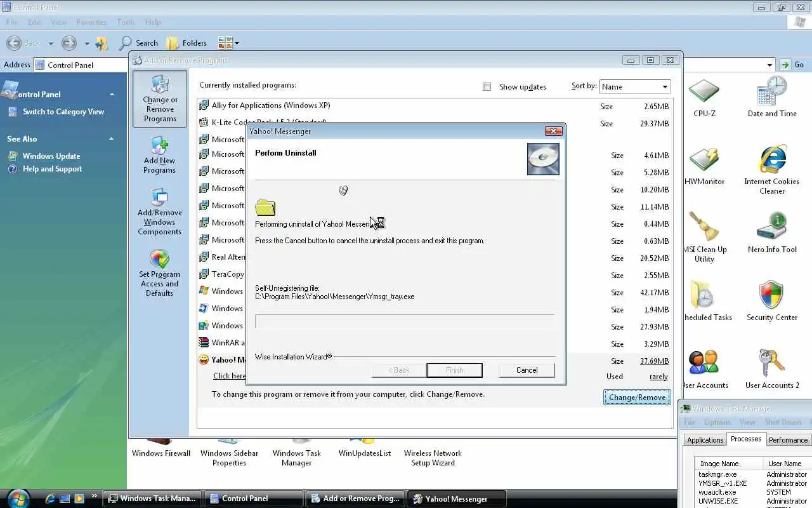The height and width of the screenshot is (508, 812).
Task: Select the WinRAR program icon
Action: (204, 343)
